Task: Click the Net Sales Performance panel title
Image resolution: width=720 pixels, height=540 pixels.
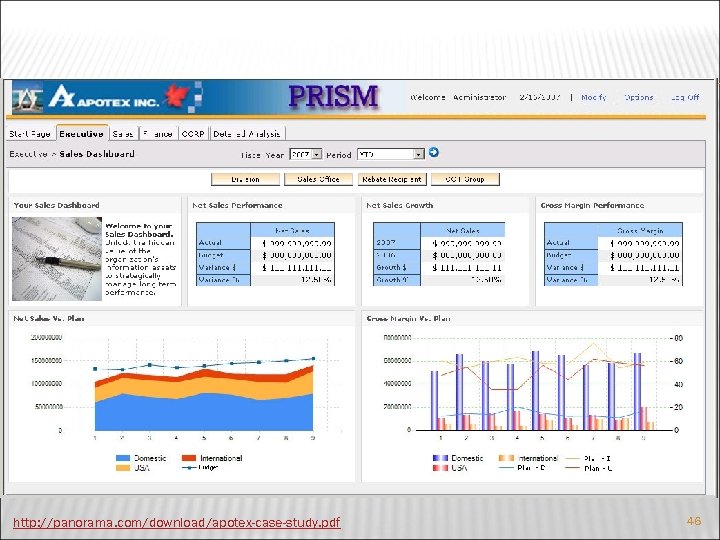Action: (x=237, y=205)
